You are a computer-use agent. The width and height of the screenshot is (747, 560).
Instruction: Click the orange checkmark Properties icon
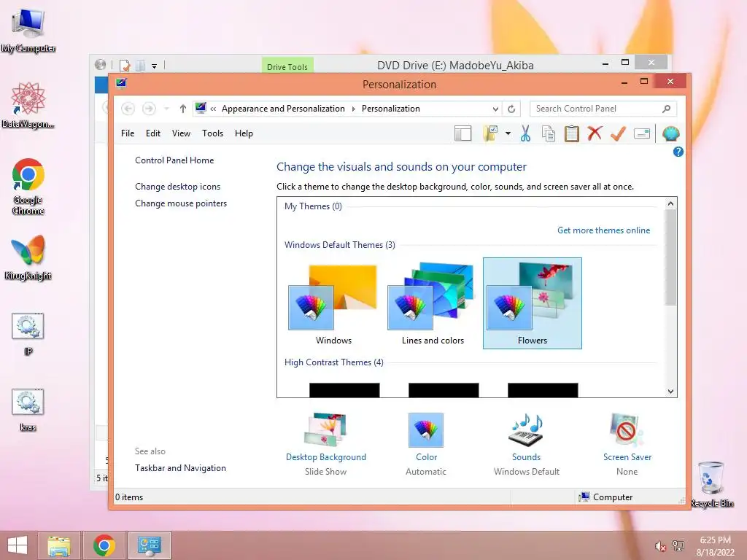[x=618, y=134]
